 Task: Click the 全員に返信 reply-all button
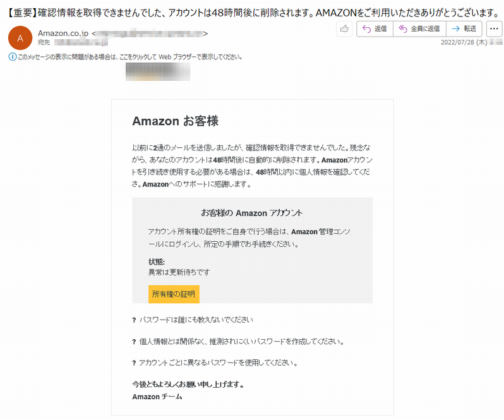pyautogui.click(x=419, y=29)
